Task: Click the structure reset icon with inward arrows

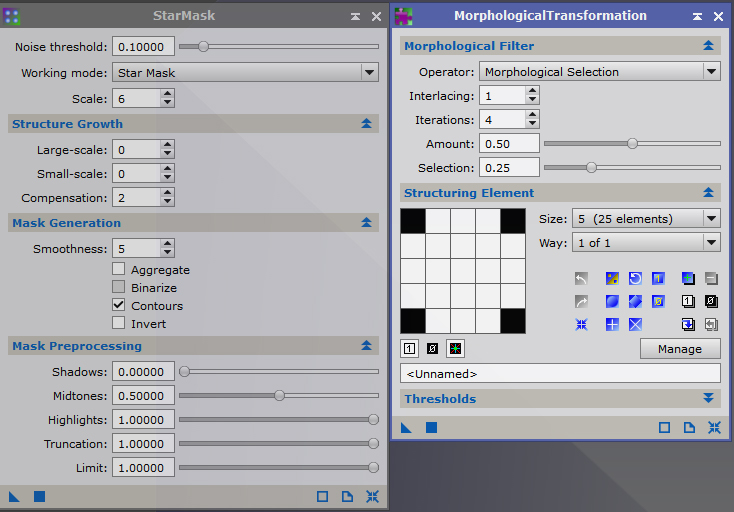Action: (x=581, y=325)
